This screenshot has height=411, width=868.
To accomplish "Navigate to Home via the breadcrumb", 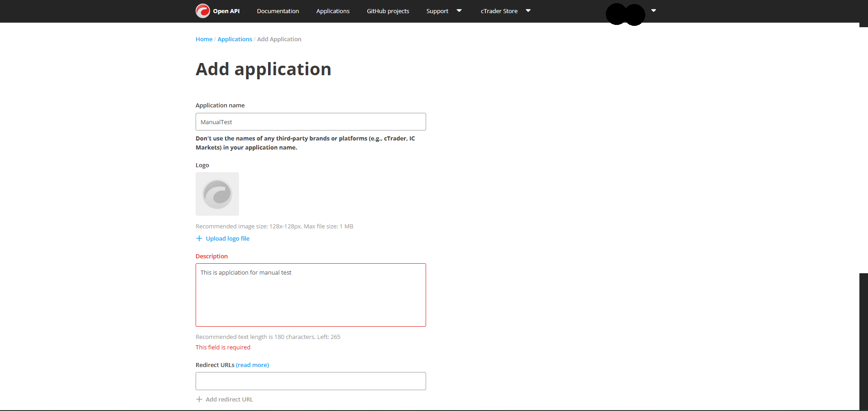I will pos(204,39).
